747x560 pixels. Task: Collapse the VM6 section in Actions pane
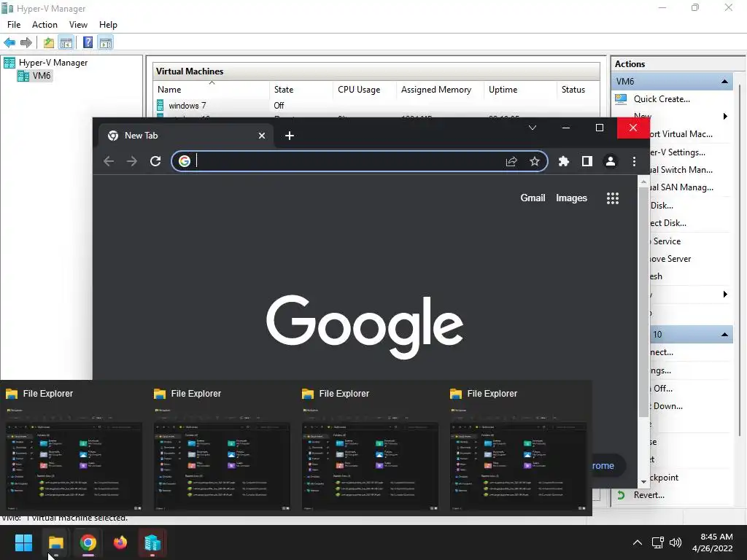point(724,82)
